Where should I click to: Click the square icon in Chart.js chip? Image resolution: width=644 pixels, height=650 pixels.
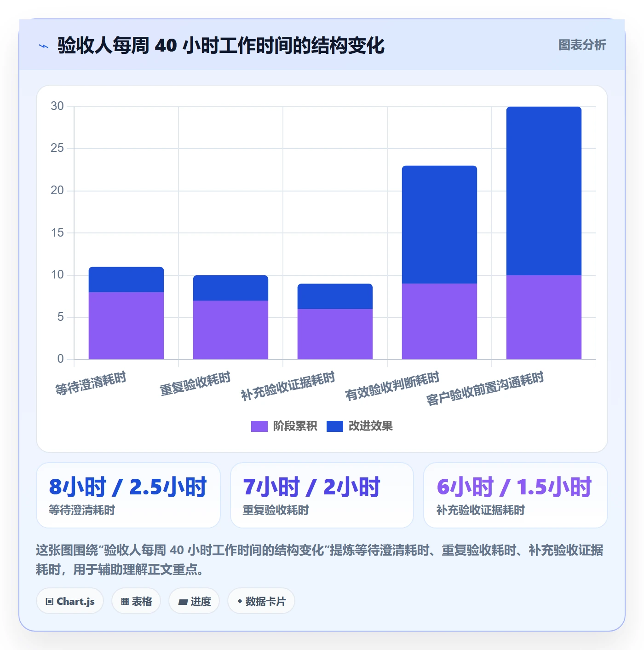click(50, 602)
